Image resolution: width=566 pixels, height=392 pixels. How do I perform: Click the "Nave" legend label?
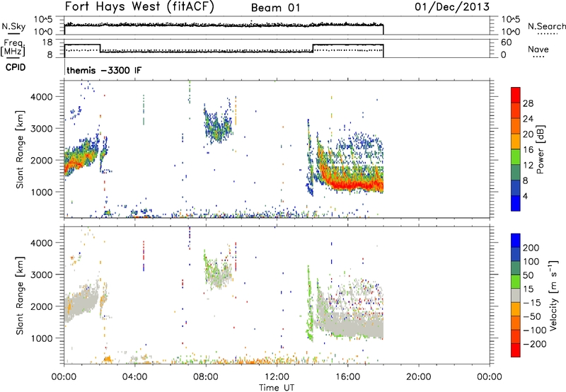[x=538, y=50]
